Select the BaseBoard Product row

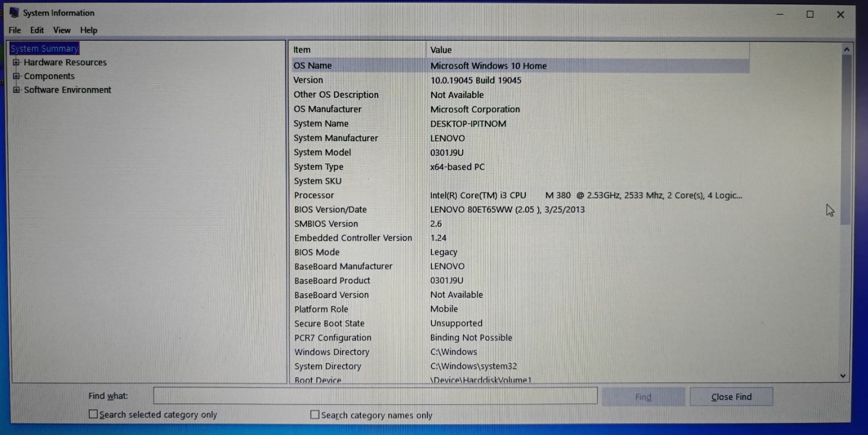[x=520, y=280]
